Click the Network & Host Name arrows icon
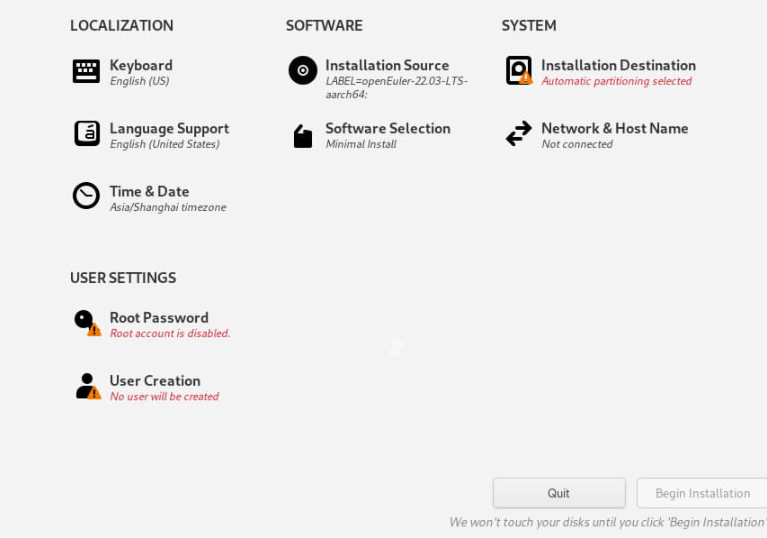 click(519, 134)
